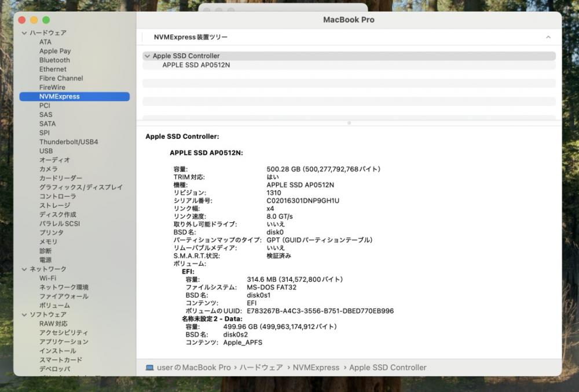Select Bluetooth in the sidebar
Image resolution: width=579 pixels, height=392 pixels.
tap(54, 60)
